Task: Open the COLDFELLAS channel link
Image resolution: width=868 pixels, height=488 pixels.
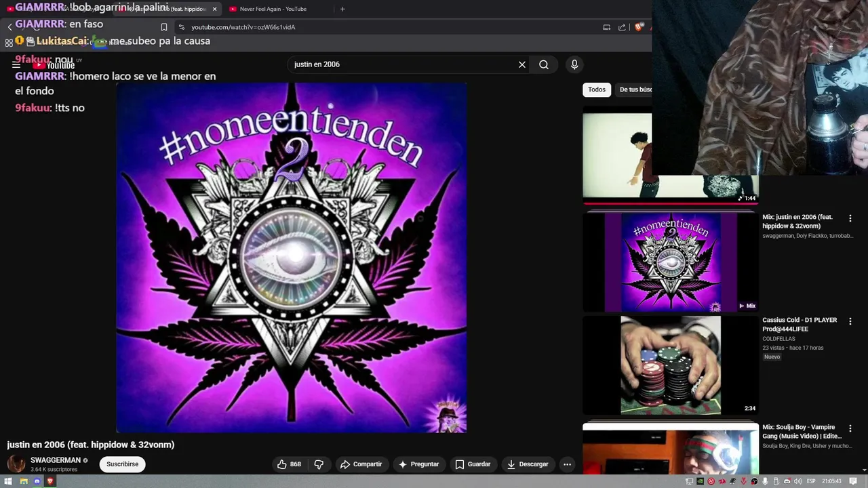Action: coord(778,339)
